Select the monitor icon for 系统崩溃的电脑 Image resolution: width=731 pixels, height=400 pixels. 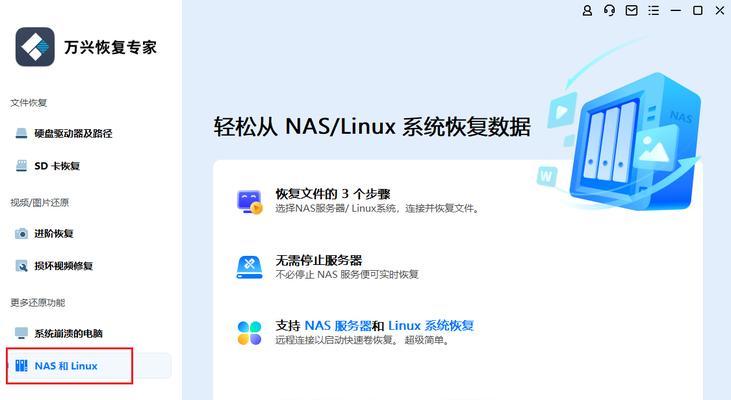tap(21, 333)
